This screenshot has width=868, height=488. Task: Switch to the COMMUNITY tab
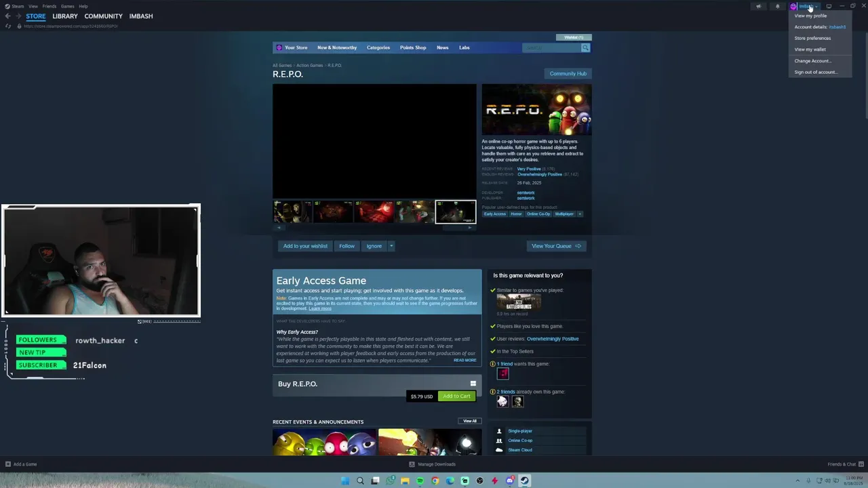coord(104,16)
